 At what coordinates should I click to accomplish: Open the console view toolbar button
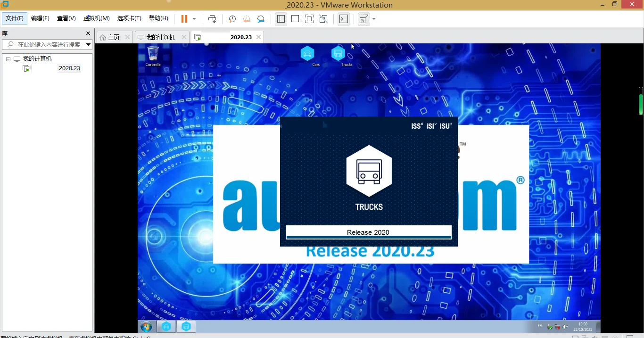(x=344, y=19)
